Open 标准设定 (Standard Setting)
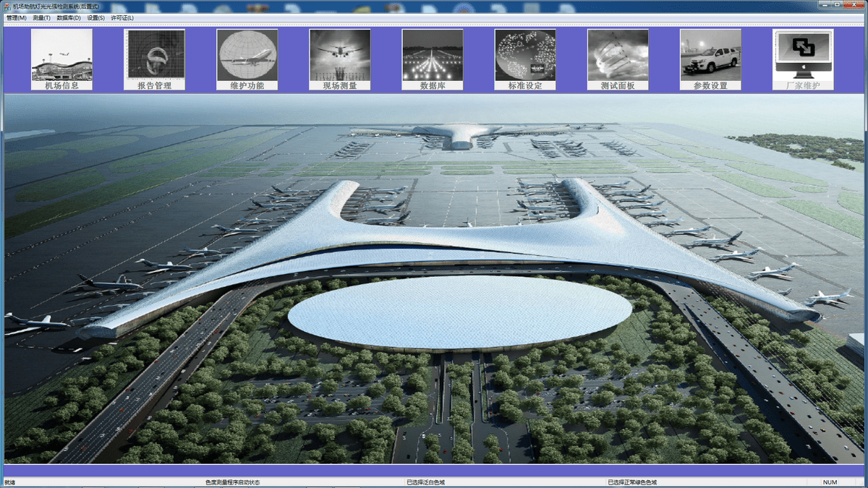Screen dimensions: 868x488 (x=524, y=58)
